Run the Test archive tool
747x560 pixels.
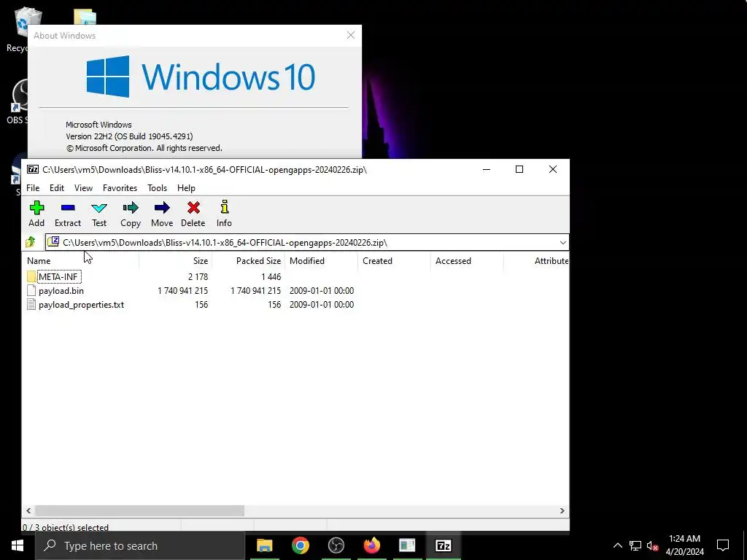pyautogui.click(x=99, y=214)
